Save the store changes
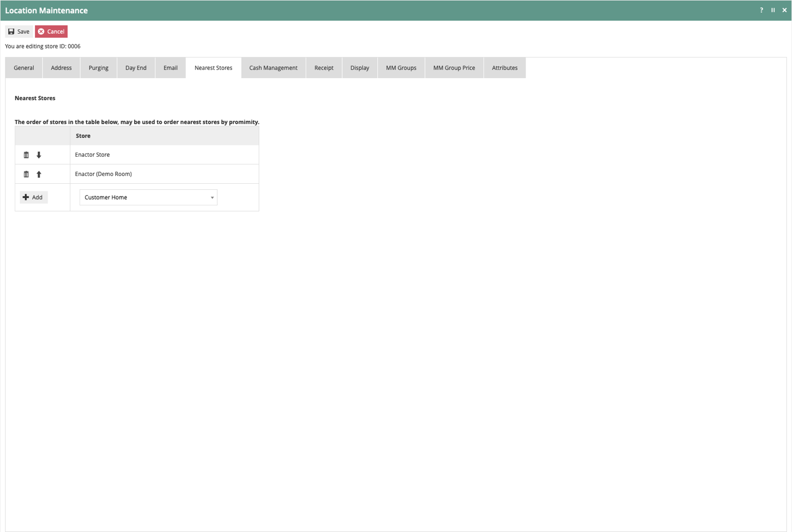 [19, 32]
